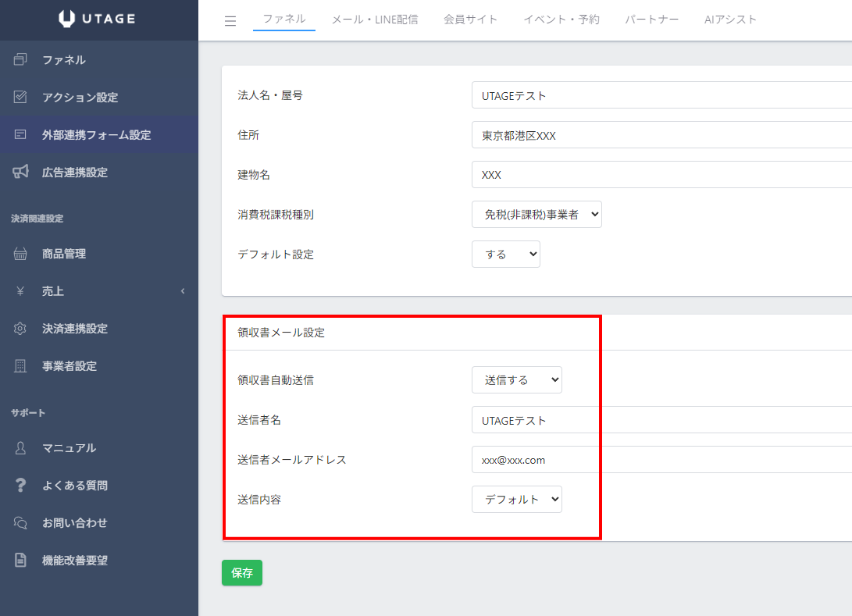Open the 送信内容 dropdown

pos(516,500)
